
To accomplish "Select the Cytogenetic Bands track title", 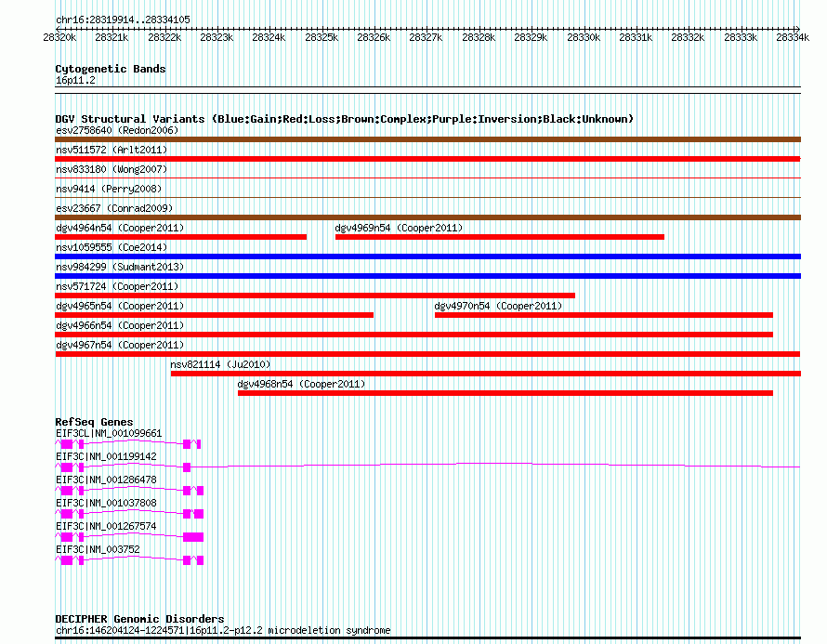I will pos(111,69).
